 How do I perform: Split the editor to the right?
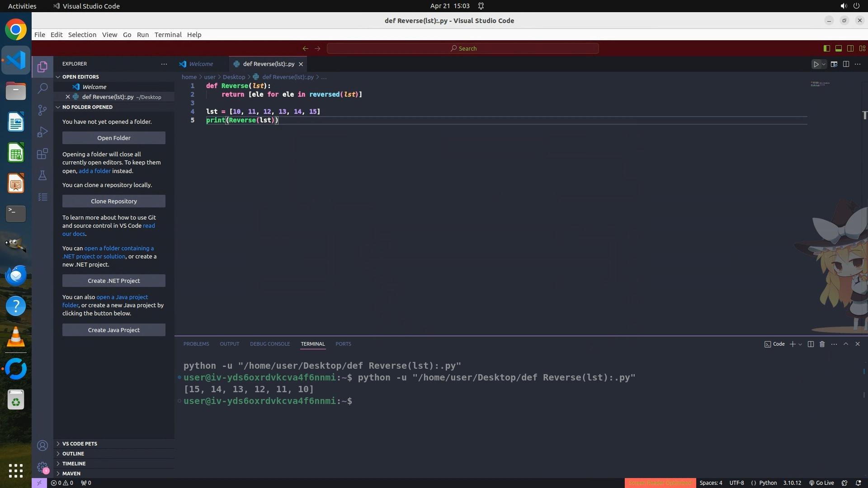tap(846, 64)
